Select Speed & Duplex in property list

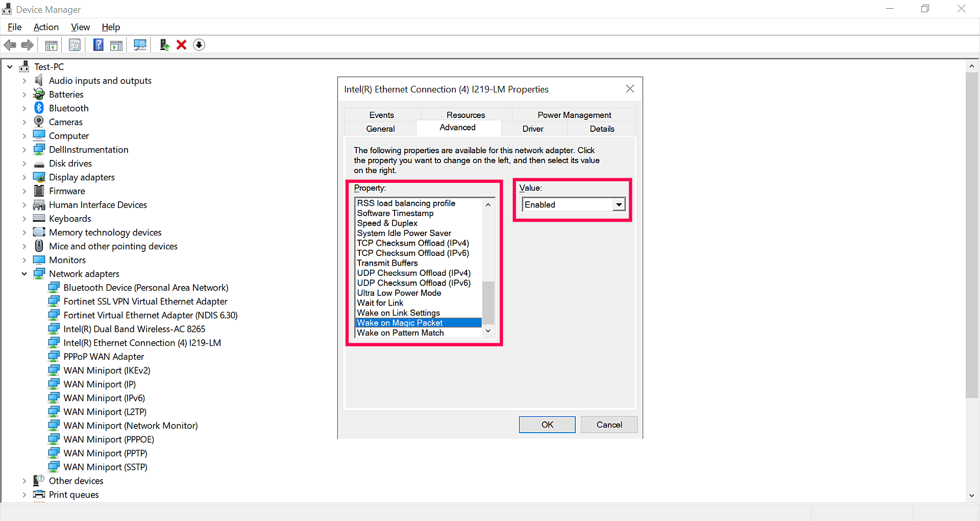pyautogui.click(x=387, y=223)
